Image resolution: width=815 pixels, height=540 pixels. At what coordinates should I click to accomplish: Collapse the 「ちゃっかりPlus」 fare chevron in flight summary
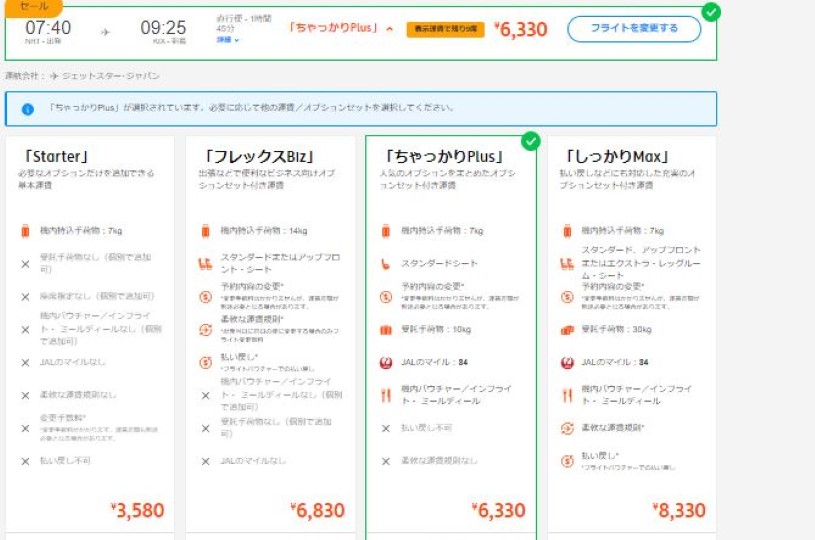389,29
